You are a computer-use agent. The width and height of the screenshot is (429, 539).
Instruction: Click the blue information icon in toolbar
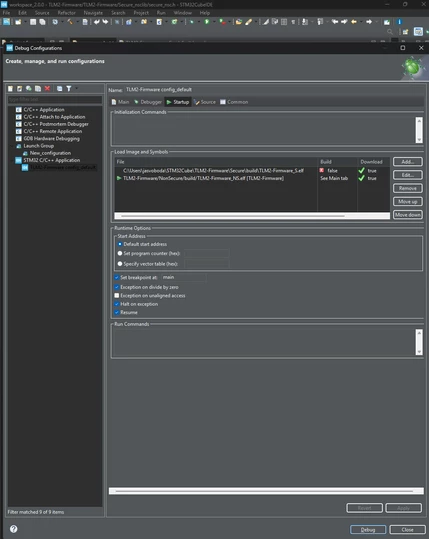tap(399, 22)
